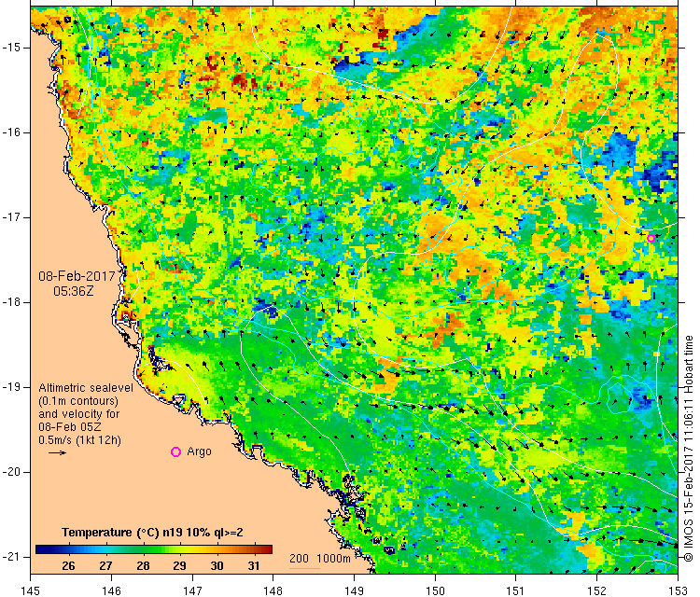Click the '30' color bar value
This screenshot has width=700, height=597.
click(217, 566)
